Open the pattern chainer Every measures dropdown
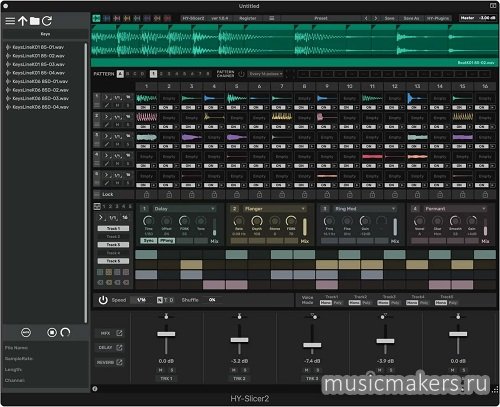This screenshot has height=407, width=500. (266, 74)
